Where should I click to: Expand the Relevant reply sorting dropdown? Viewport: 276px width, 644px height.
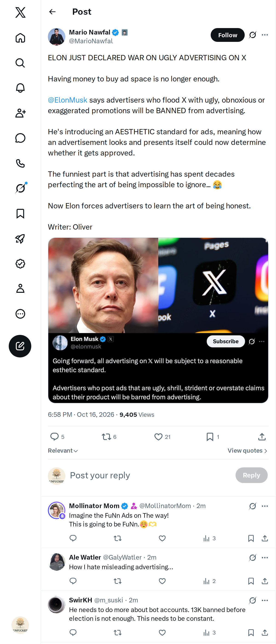63,451
